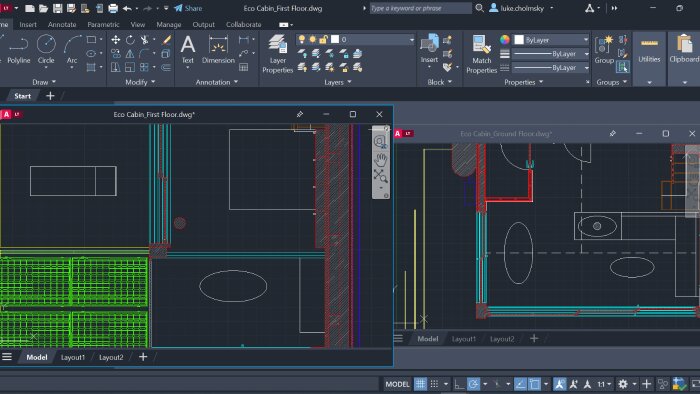Viewport: 700px width, 394px height.
Task: Toggle layer on/off lightbulb in Layers panel
Action: [x=302, y=39]
